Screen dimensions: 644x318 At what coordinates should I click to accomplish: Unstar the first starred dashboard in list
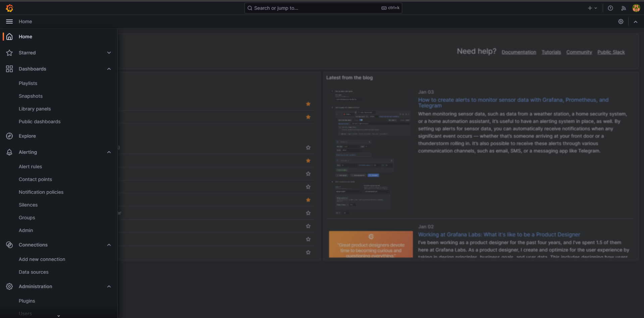pos(308,104)
